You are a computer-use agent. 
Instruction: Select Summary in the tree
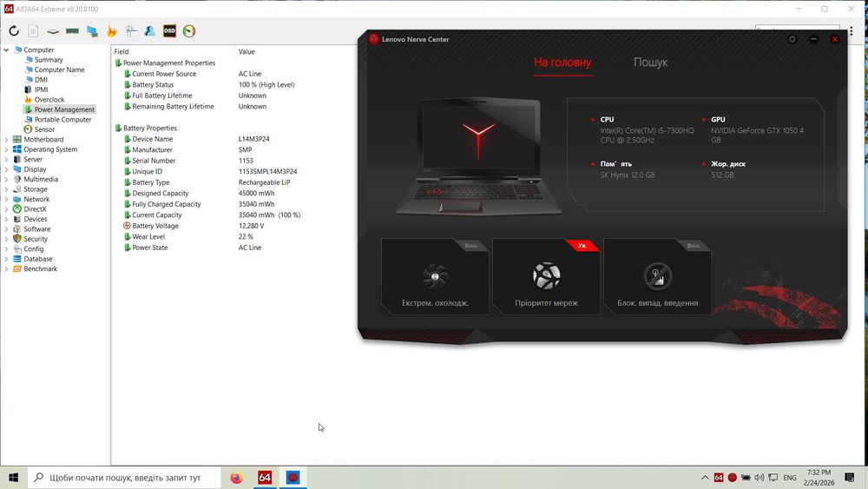pos(48,60)
